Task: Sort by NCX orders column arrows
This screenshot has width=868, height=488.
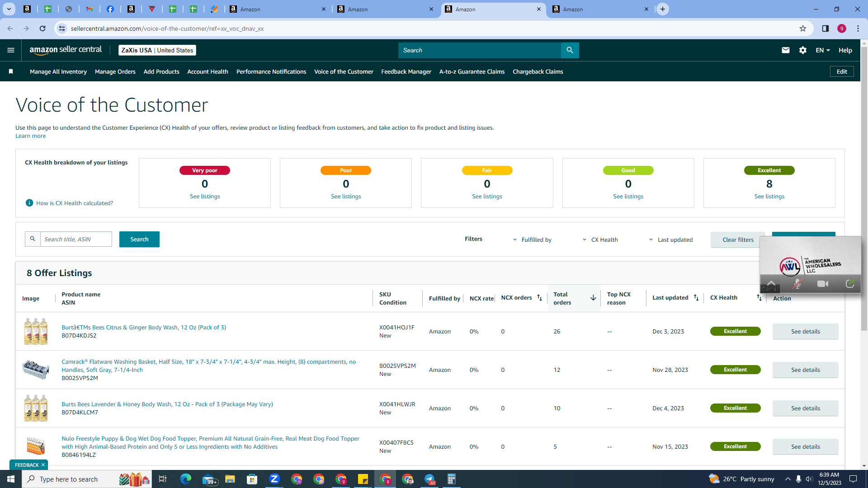Action: click(539, 298)
